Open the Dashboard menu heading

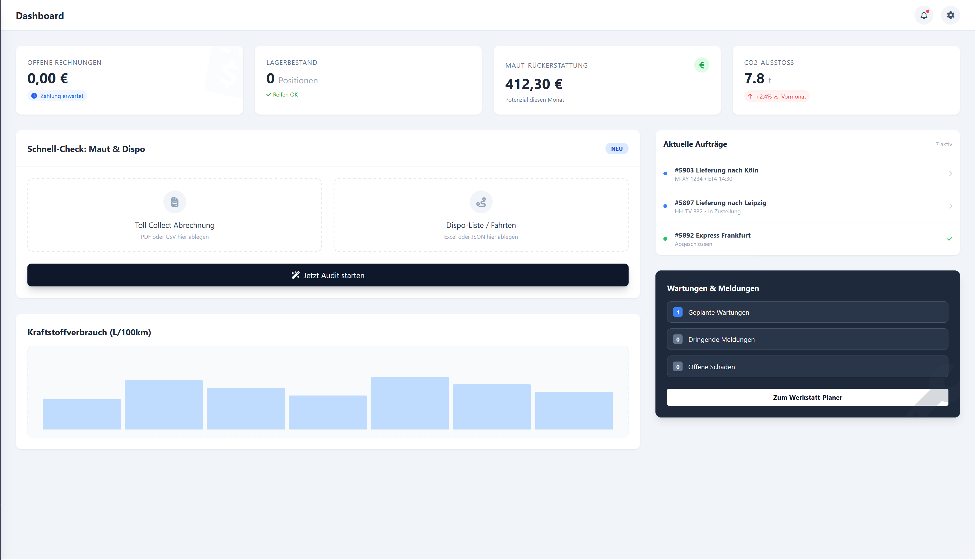click(x=40, y=16)
